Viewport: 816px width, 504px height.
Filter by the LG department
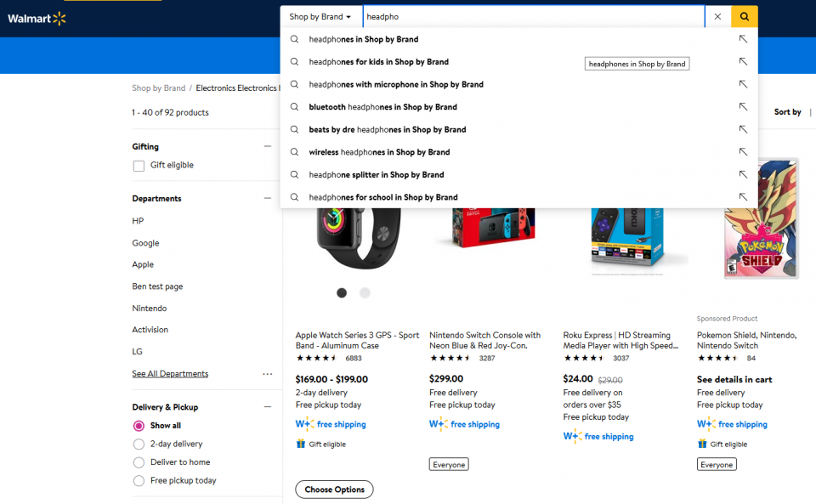(138, 351)
